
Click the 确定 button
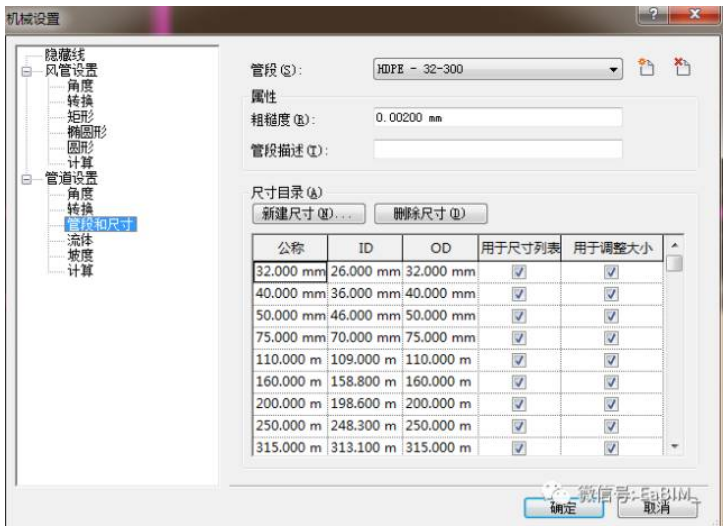[563, 508]
